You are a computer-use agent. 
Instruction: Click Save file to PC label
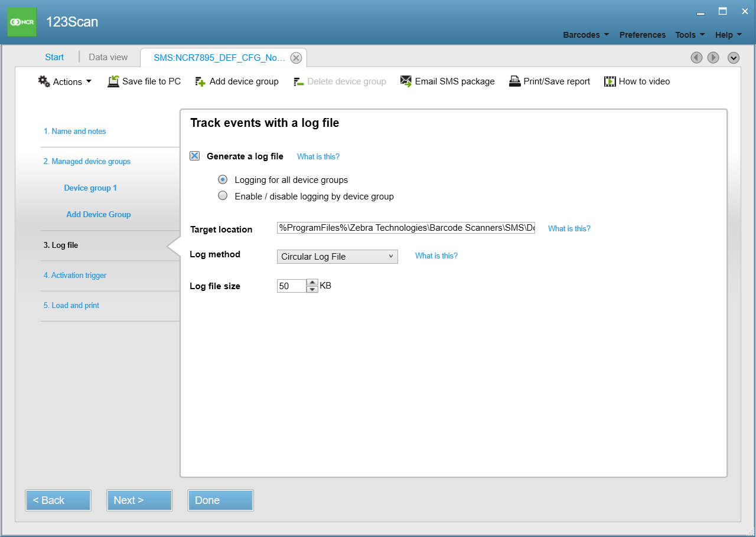point(152,81)
